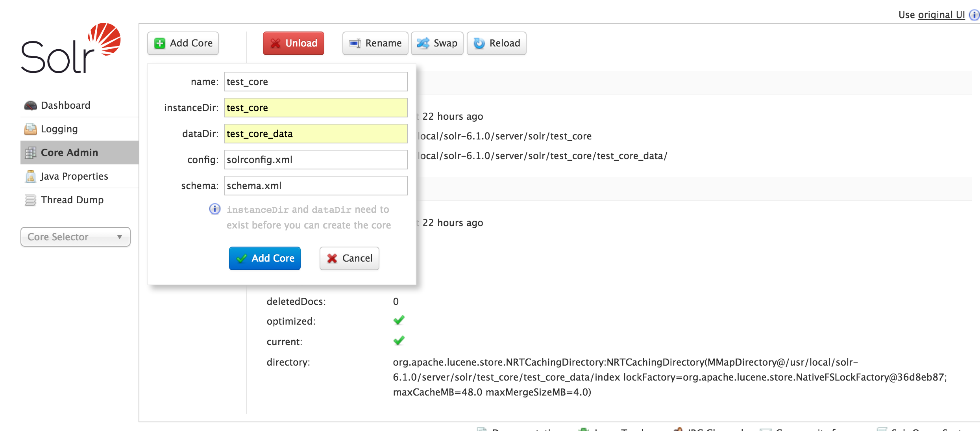Select the directory path value text
980x431 pixels.
coord(670,377)
